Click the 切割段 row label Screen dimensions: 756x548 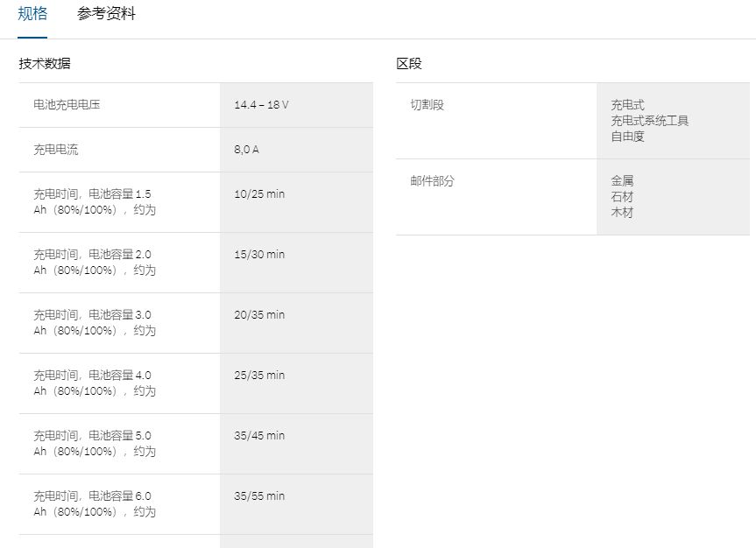(x=427, y=104)
